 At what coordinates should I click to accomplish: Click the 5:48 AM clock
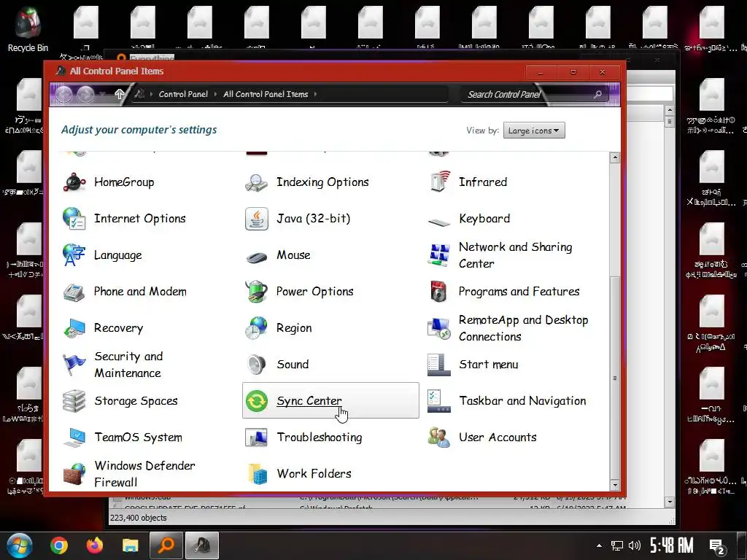click(x=671, y=545)
